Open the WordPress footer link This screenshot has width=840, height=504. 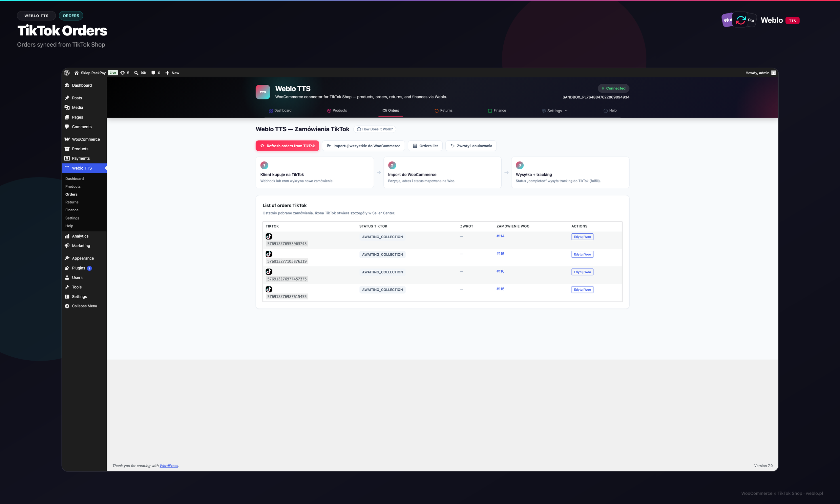click(169, 466)
